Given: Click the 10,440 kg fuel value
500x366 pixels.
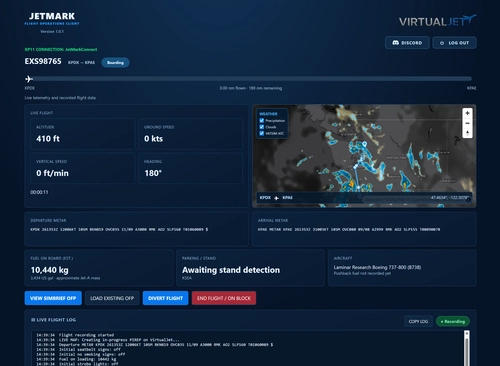Looking at the screenshot, I should pyautogui.click(x=49, y=270).
